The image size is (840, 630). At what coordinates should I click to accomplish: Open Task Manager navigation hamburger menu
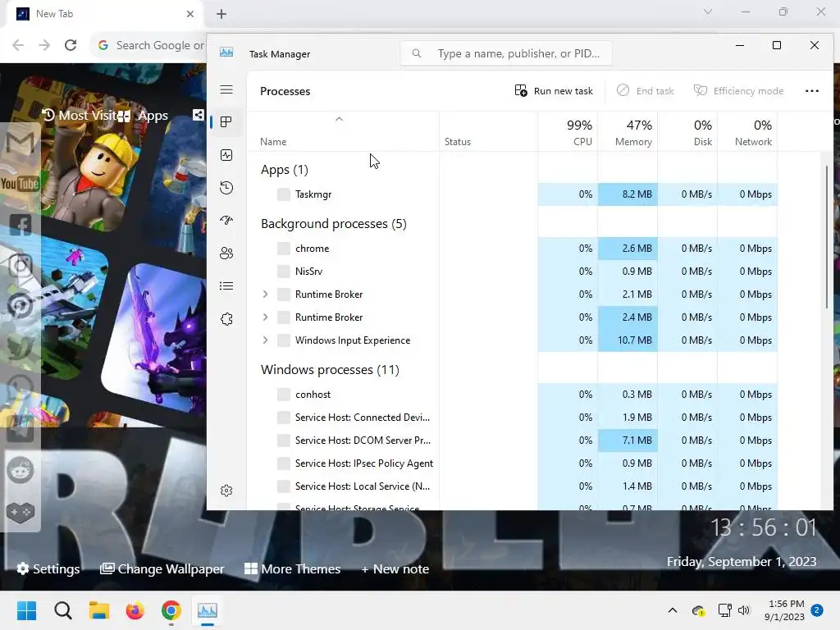pos(226,89)
